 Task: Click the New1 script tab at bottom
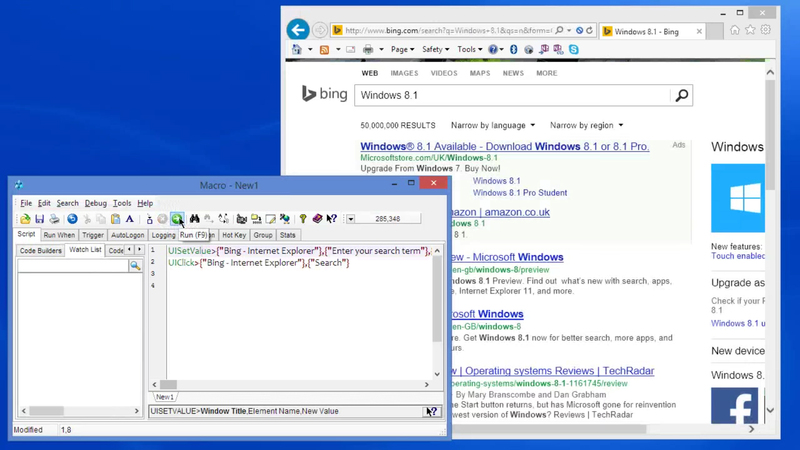tap(165, 397)
